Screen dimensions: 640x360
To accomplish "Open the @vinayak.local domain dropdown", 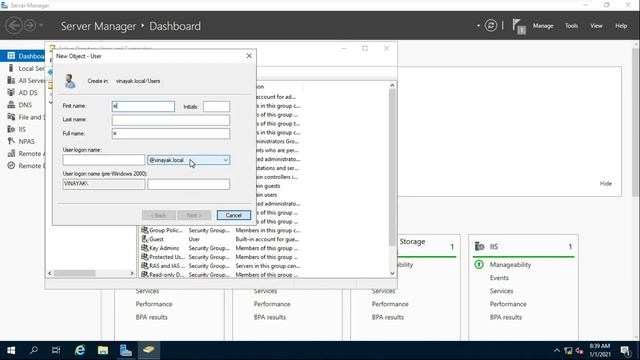I will [189, 160].
